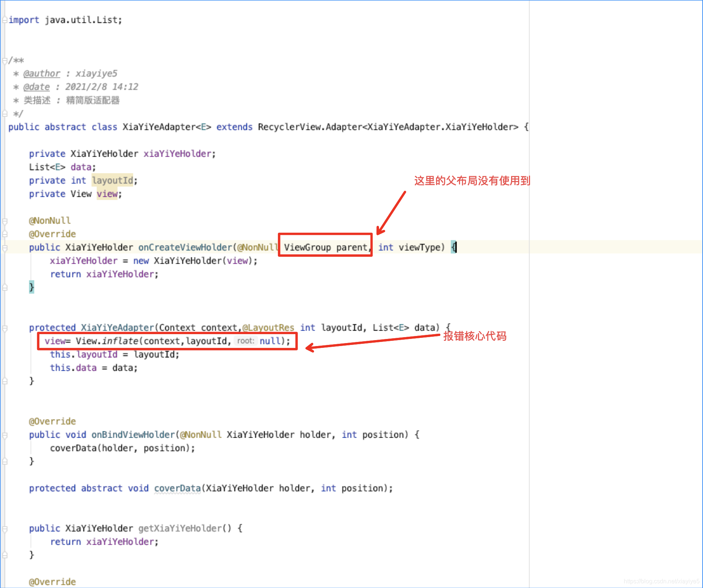The height and width of the screenshot is (588, 703).
Task: Click the ViewGroup parent parameter
Action: click(325, 248)
